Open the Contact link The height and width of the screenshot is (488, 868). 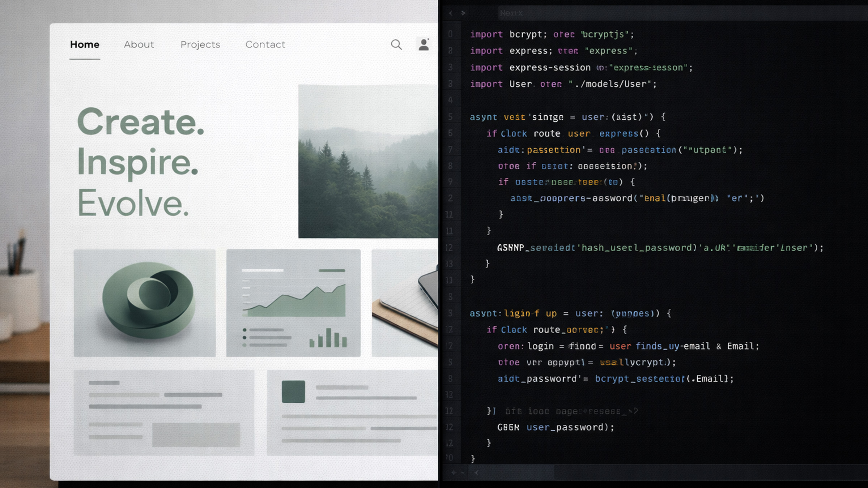tap(265, 44)
